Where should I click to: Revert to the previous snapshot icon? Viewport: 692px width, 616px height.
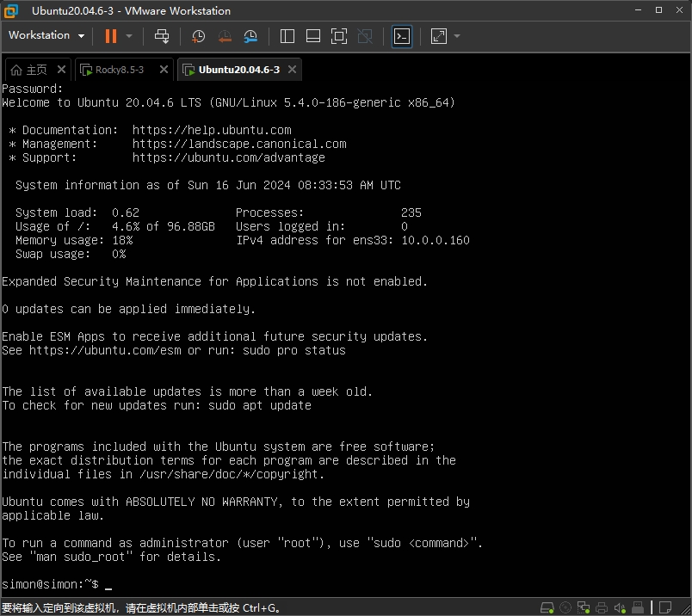(x=225, y=36)
